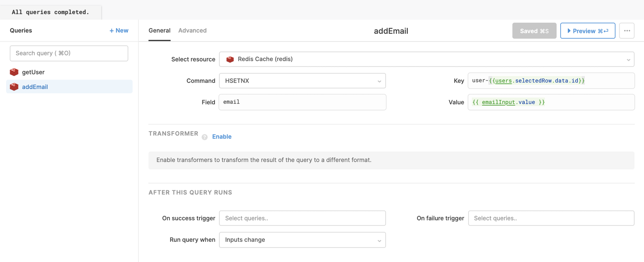The width and height of the screenshot is (644, 262).
Task: Click the Field input containing email
Action: click(302, 102)
